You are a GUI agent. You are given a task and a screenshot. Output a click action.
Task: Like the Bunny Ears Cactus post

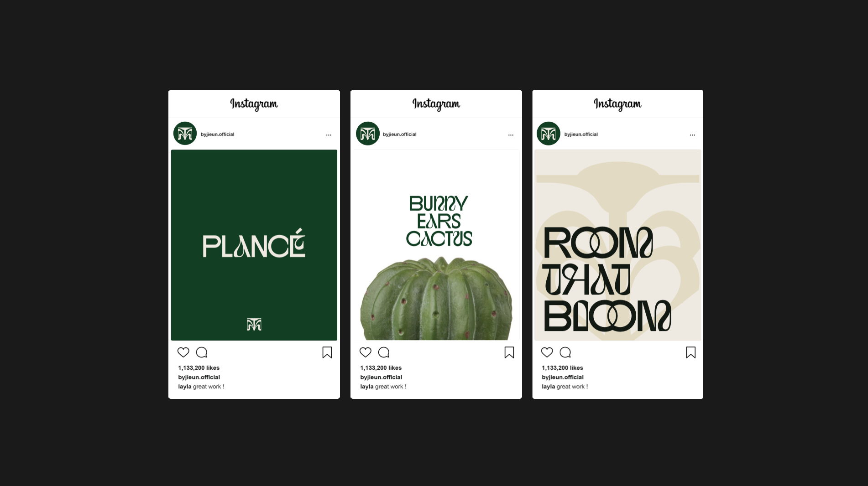coord(366,352)
